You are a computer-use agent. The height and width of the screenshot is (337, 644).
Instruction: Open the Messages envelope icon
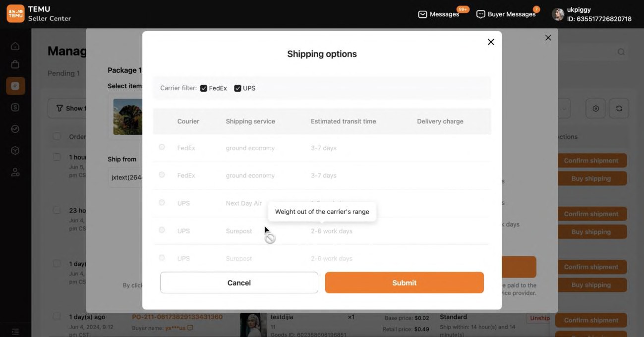click(x=422, y=14)
